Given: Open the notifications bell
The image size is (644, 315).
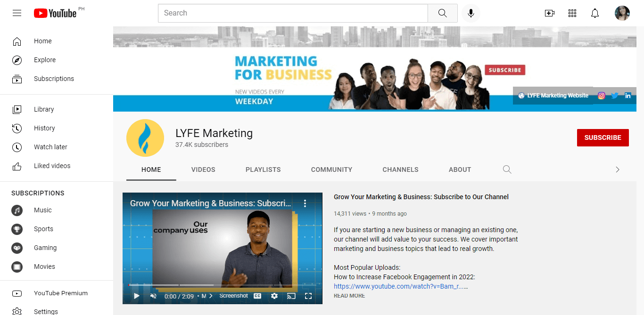Looking at the screenshot, I should click(x=595, y=13).
